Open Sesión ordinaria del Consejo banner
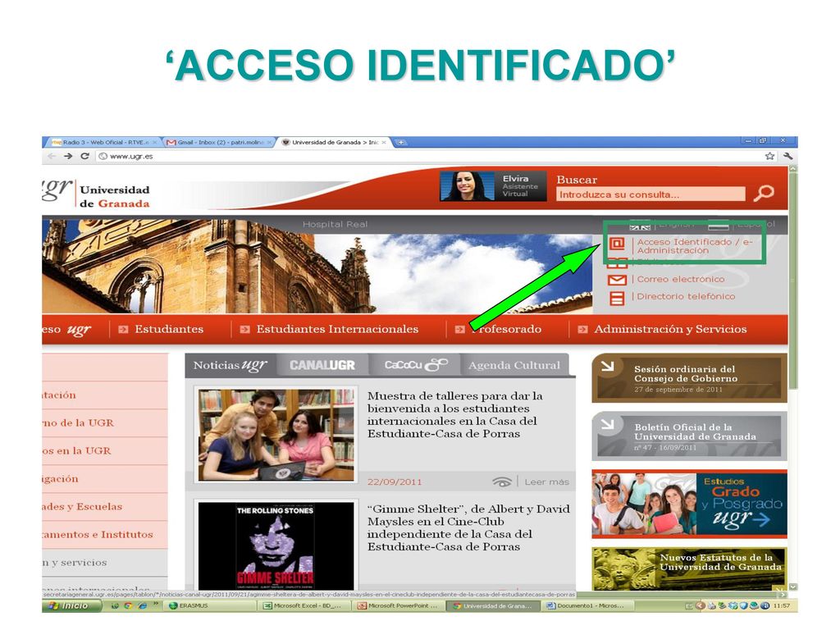The height and width of the screenshot is (630, 840). (689, 377)
